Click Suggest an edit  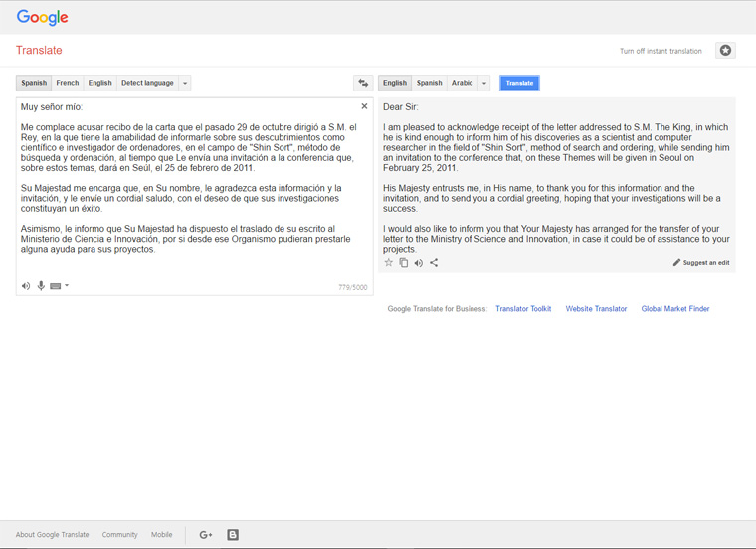[701, 263]
